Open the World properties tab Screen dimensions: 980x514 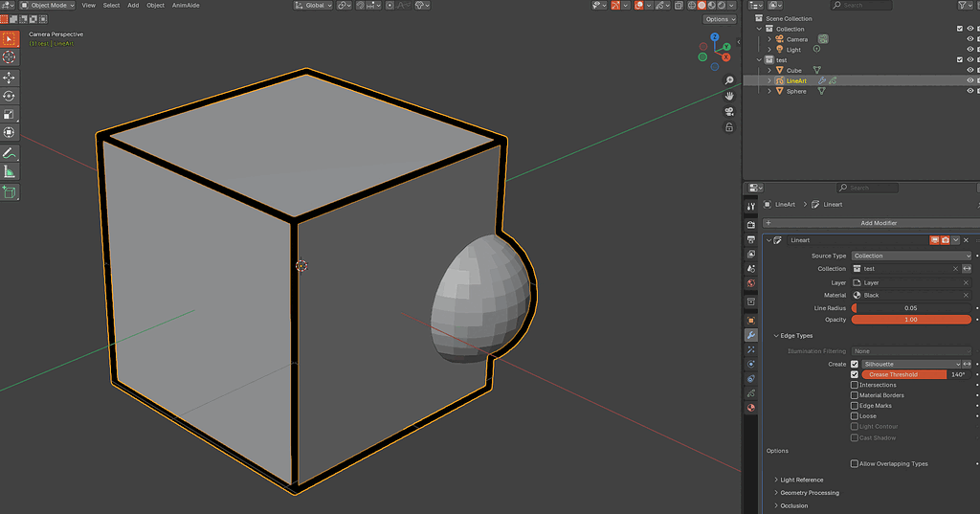[750, 283]
